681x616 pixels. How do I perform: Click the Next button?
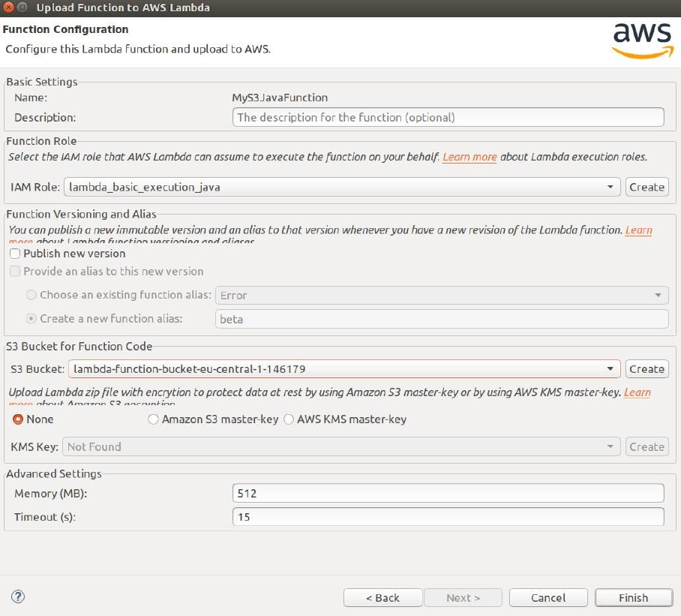coord(463,598)
